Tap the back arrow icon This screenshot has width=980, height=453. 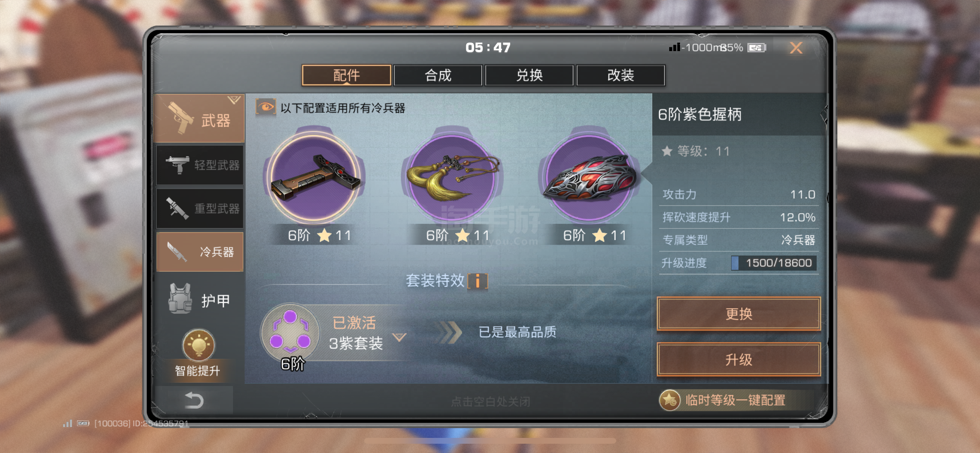click(194, 400)
